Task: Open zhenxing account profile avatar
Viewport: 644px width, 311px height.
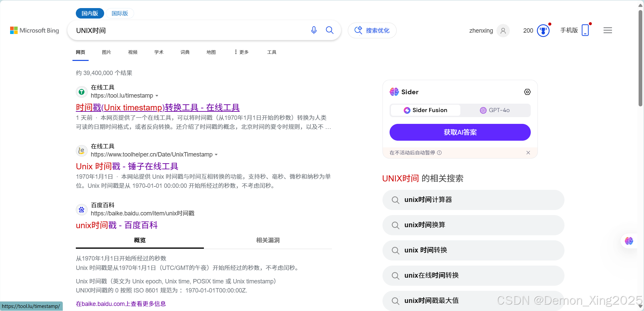Action: tap(503, 31)
